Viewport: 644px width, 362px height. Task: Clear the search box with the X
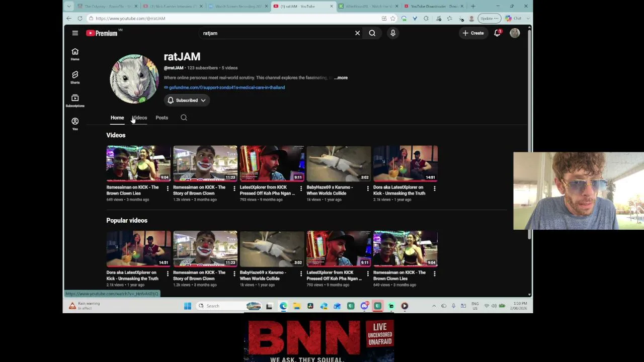pos(357,33)
